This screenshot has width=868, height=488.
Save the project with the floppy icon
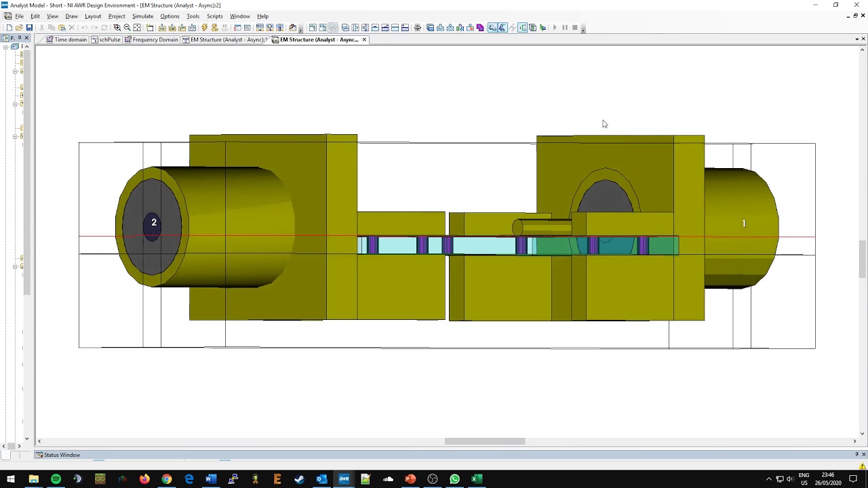(29, 28)
